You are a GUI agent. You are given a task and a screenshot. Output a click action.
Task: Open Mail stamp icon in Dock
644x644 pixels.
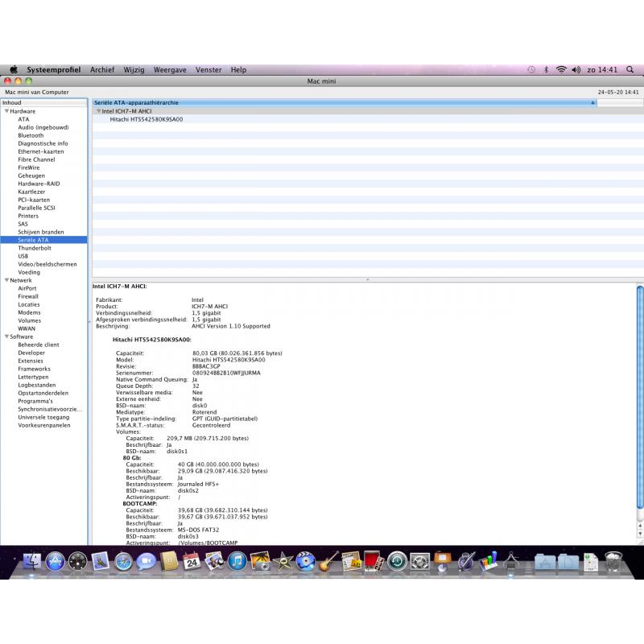coord(100,561)
